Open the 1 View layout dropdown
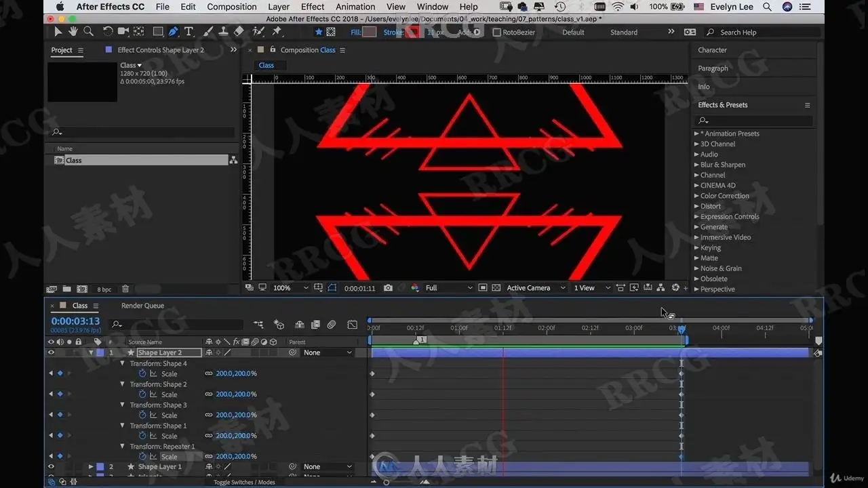This screenshot has width=868, height=488. (x=592, y=288)
